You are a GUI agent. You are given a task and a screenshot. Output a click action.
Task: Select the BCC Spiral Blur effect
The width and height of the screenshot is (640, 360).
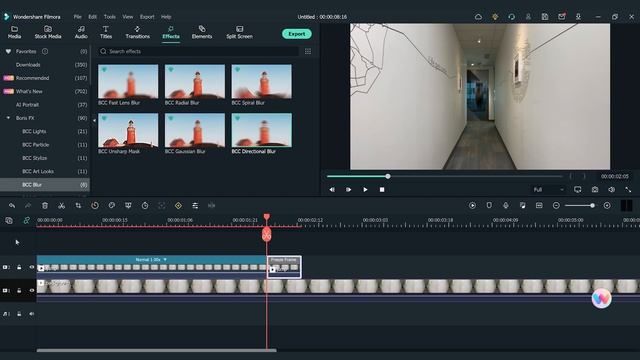point(262,82)
